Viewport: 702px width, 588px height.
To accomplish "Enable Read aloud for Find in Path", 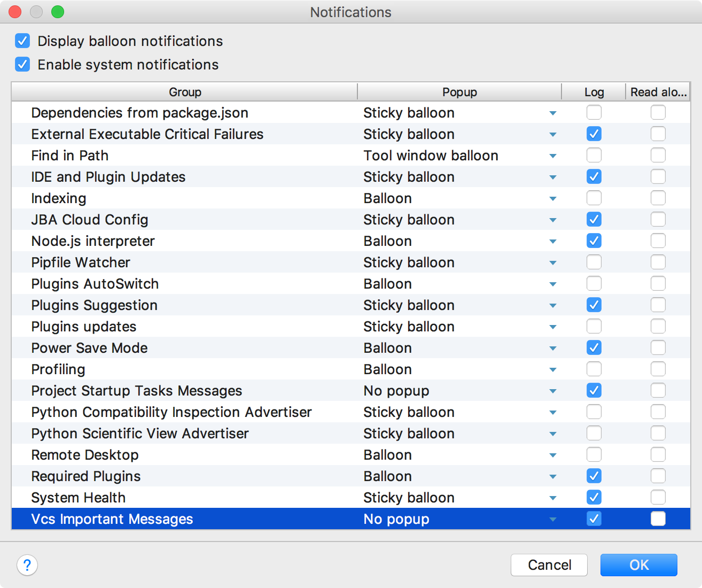I will pyautogui.click(x=658, y=155).
